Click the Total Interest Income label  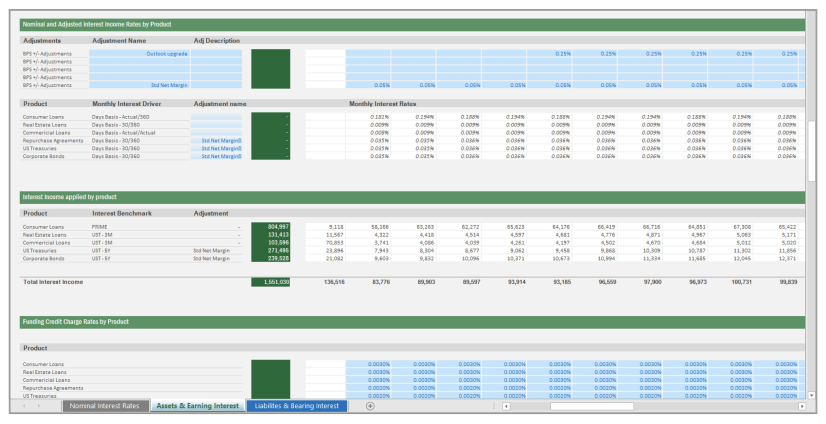pyautogui.click(x=53, y=282)
